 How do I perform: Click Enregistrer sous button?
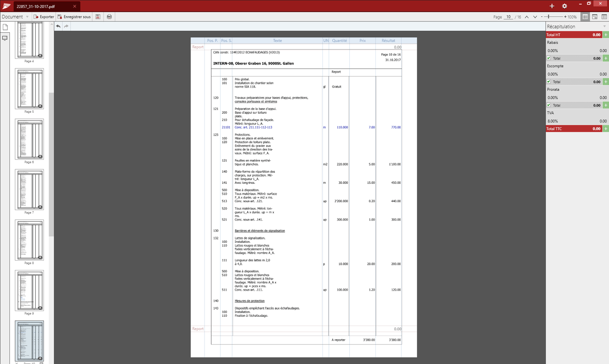point(74,17)
